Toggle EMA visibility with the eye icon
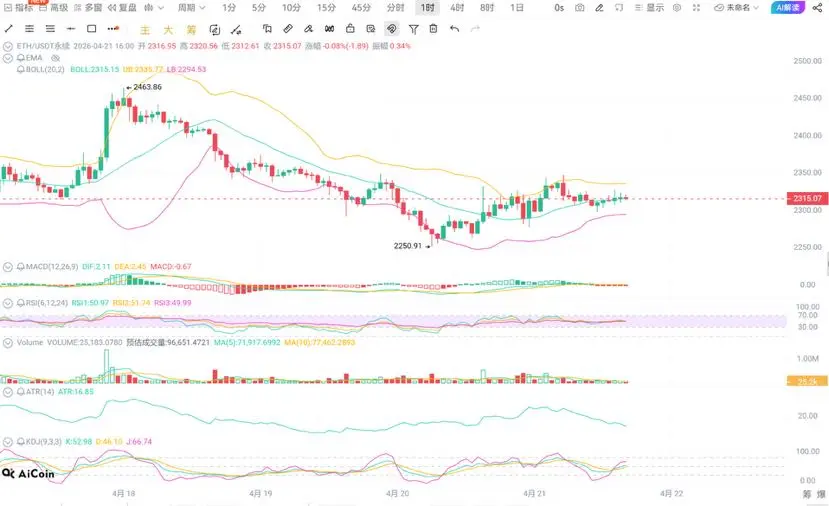 (x=56, y=58)
